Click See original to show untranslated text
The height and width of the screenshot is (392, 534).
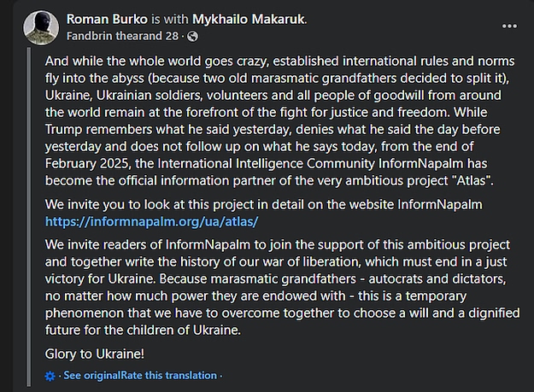(x=92, y=375)
